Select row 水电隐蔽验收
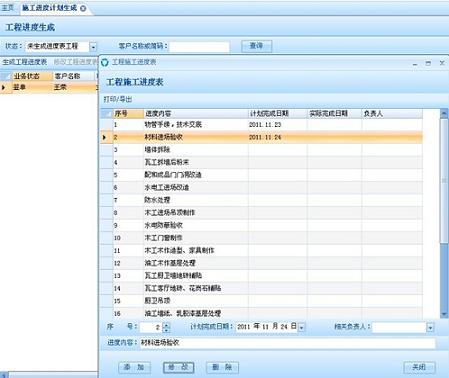 pyautogui.click(x=261, y=225)
